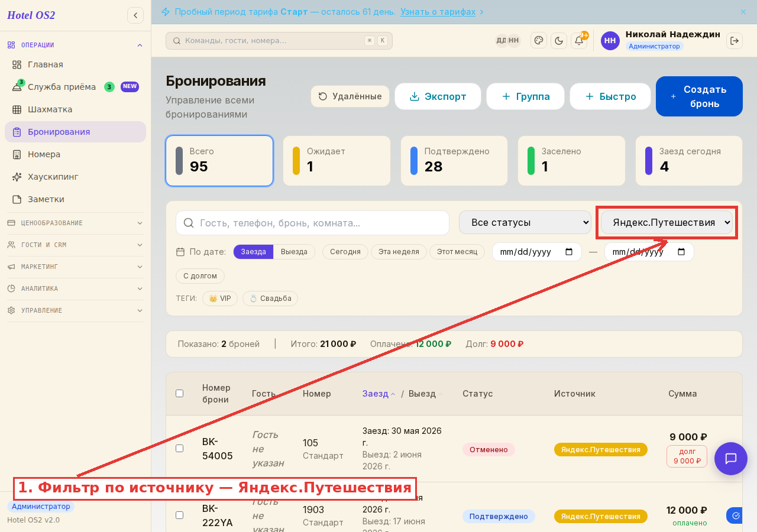Filter by Эта неделя
This screenshot has width=757, height=532.
(399, 252)
